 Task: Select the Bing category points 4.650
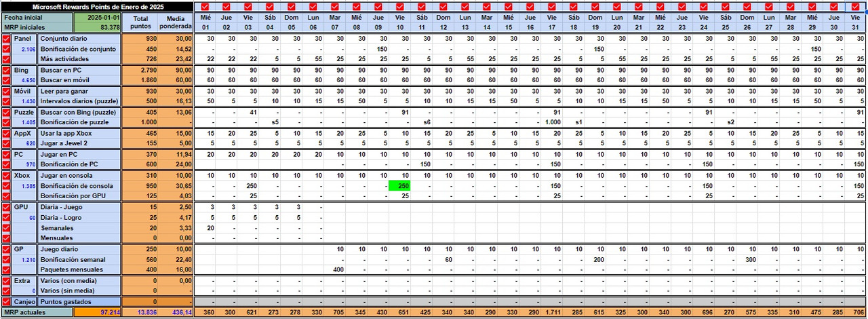(25, 80)
